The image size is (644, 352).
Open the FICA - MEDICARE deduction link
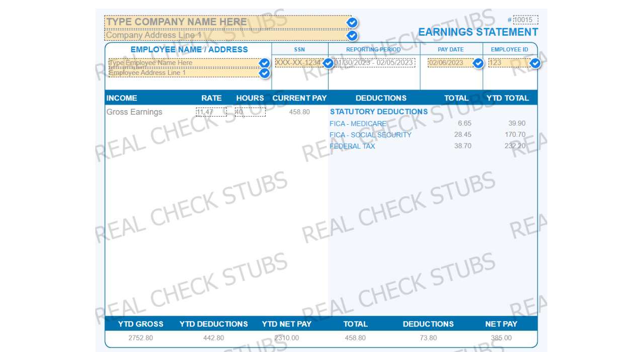pyautogui.click(x=358, y=123)
